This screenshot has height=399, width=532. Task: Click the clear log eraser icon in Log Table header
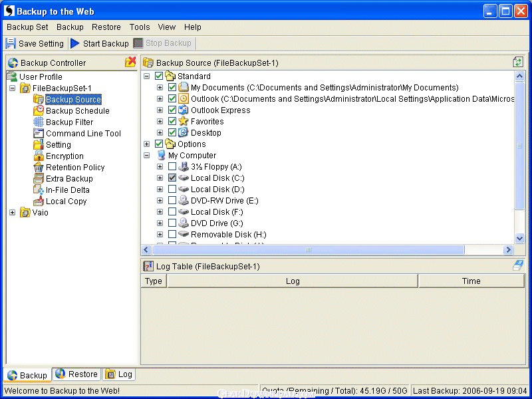pyautogui.click(x=518, y=265)
